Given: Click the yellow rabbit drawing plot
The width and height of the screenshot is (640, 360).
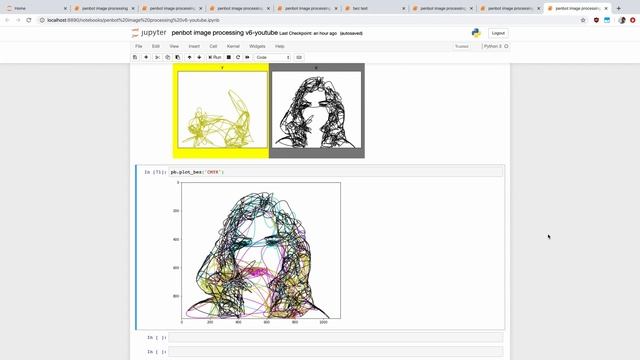Looking at the screenshot, I should [x=221, y=111].
